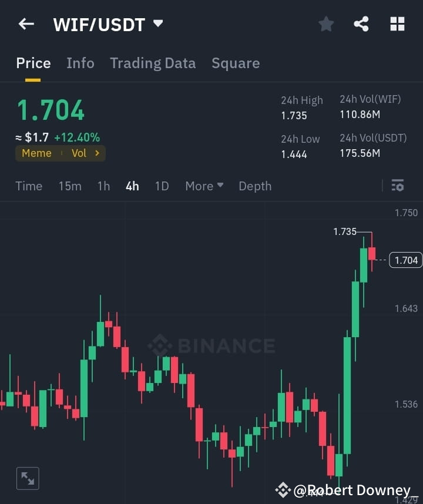Viewport: 423px width, 504px height.
Task: Select the Time chart view
Action: pyautogui.click(x=29, y=186)
